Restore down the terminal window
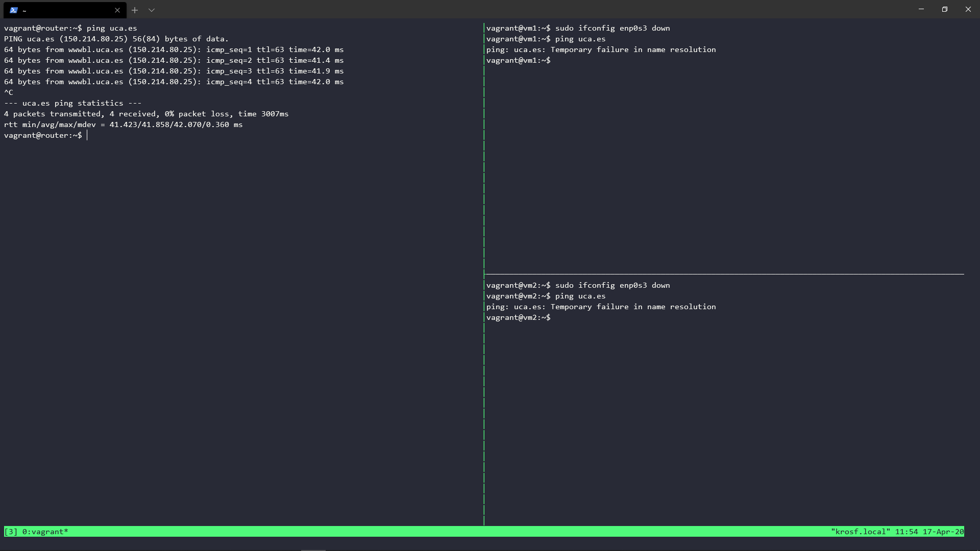Image resolution: width=980 pixels, height=551 pixels. (945, 9)
